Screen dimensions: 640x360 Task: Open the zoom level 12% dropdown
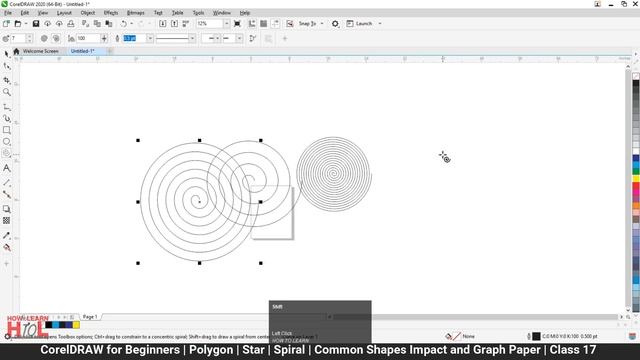pyautogui.click(x=226, y=24)
